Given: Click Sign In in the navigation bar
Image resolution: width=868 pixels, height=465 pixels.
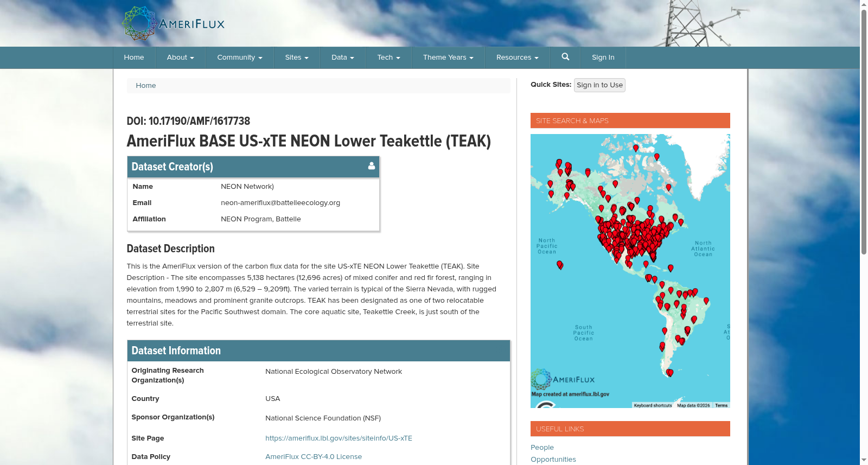Looking at the screenshot, I should 603,58.
